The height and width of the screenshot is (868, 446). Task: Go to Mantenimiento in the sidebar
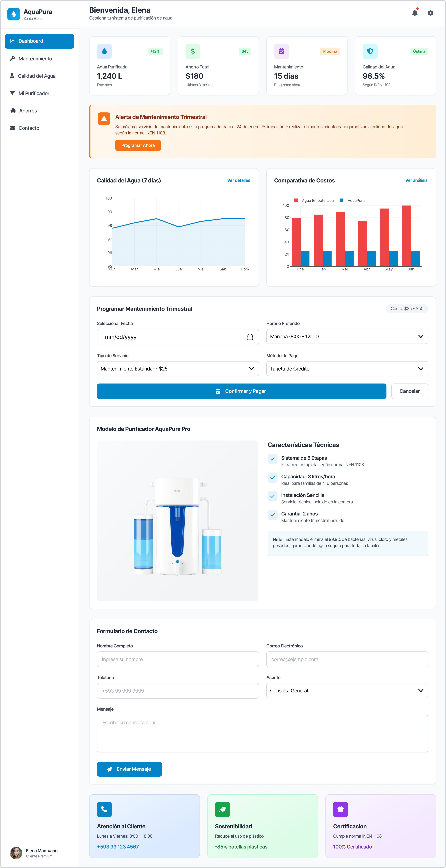point(39,59)
